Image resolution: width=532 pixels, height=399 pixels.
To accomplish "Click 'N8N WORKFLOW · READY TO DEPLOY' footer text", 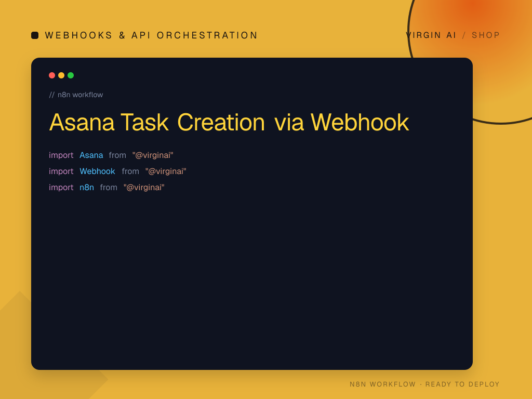I will [x=424, y=384].
